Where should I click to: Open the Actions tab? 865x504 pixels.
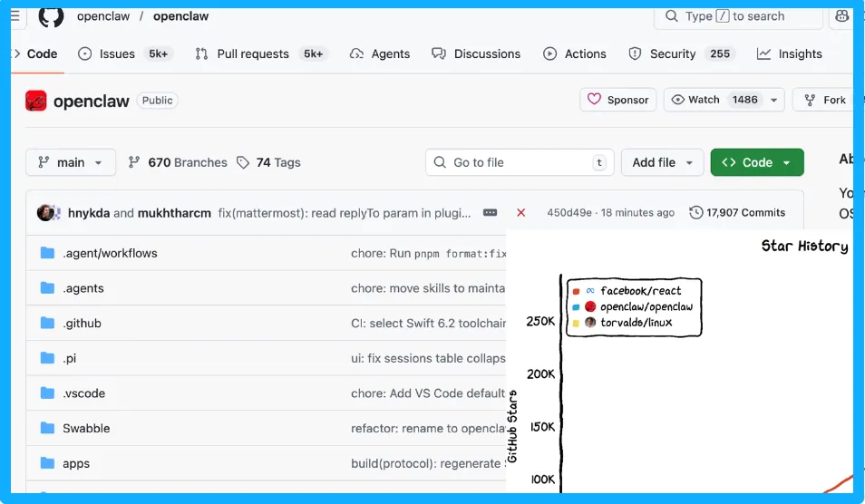[x=575, y=54]
